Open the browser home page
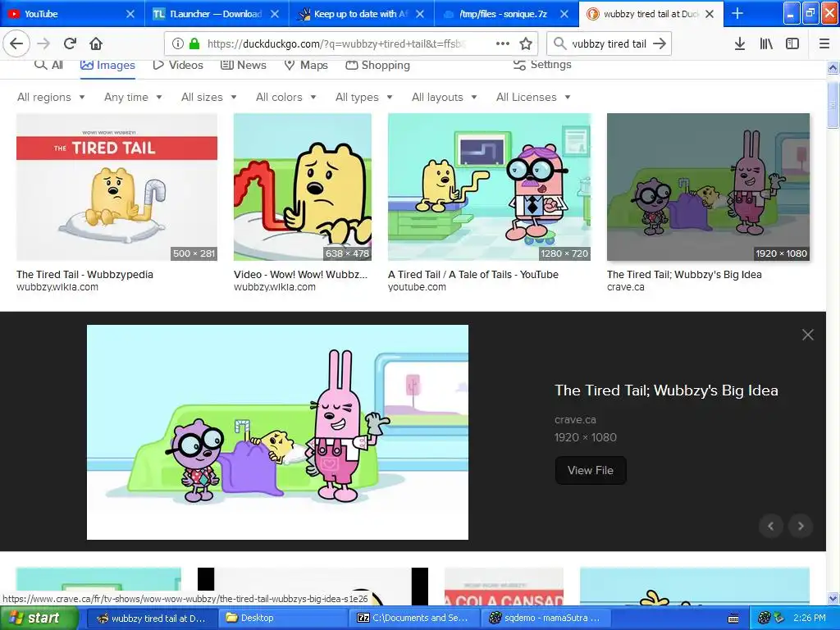Image resolution: width=840 pixels, height=630 pixels. click(x=96, y=44)
